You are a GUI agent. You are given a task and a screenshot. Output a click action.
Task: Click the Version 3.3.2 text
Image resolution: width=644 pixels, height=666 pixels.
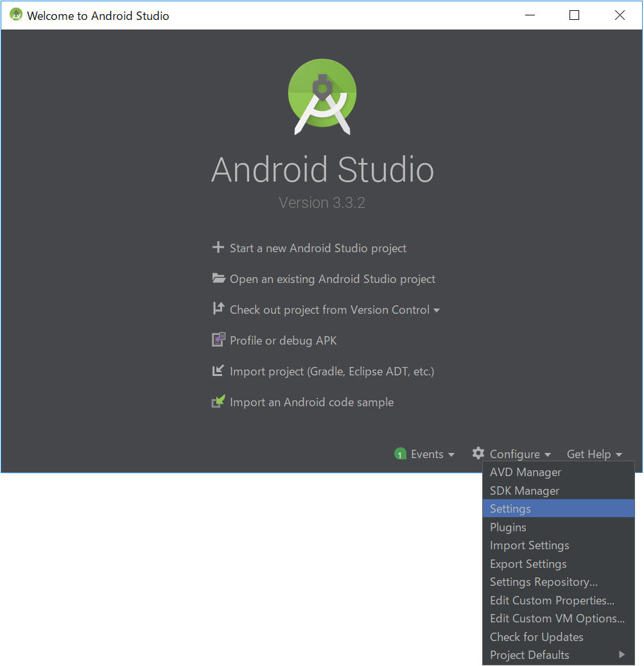tap(322, 203)
